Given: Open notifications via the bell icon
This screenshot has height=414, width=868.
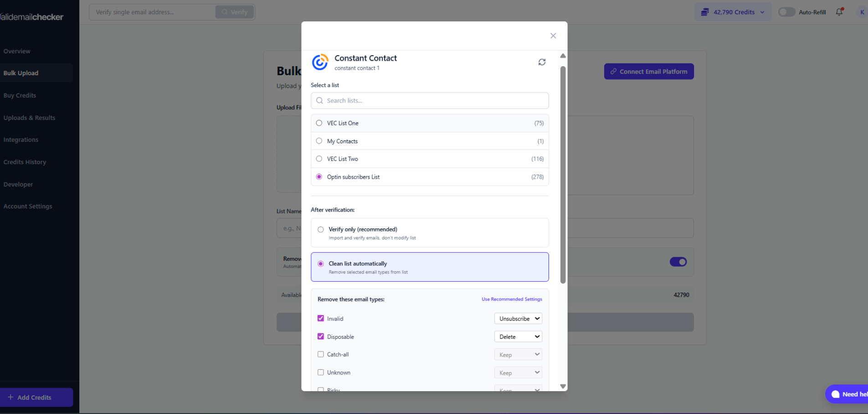Looking at the screenshot, I should (x=839, y=12).
